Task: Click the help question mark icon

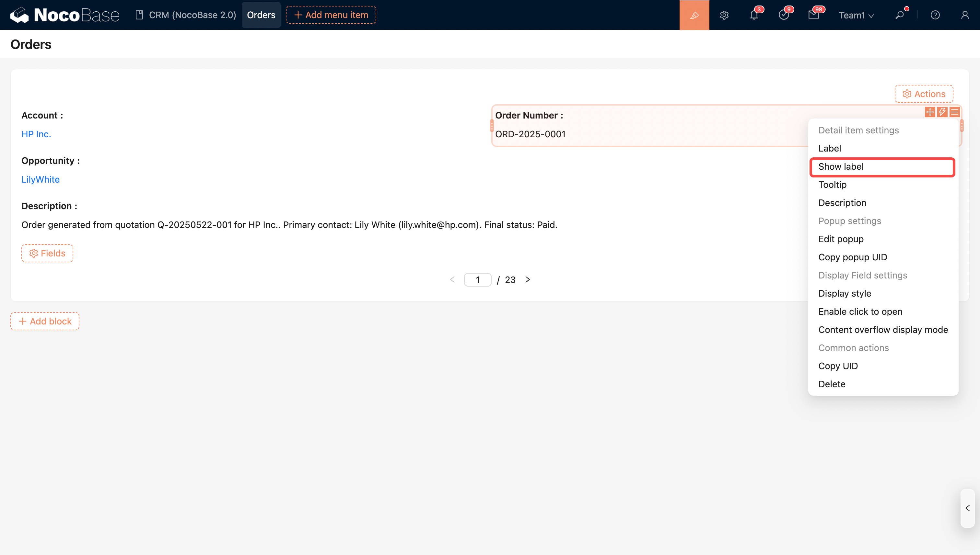Action: pos(935,15)
